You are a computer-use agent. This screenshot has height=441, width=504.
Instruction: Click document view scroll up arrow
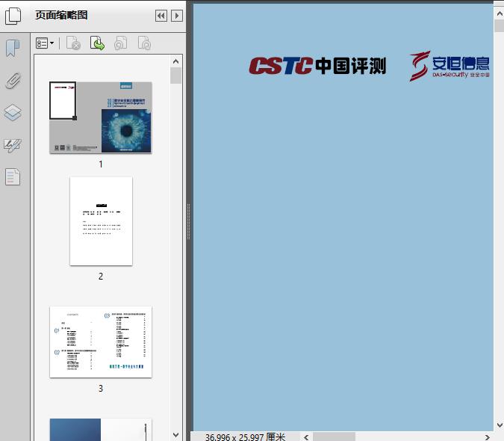pos(500,13)
